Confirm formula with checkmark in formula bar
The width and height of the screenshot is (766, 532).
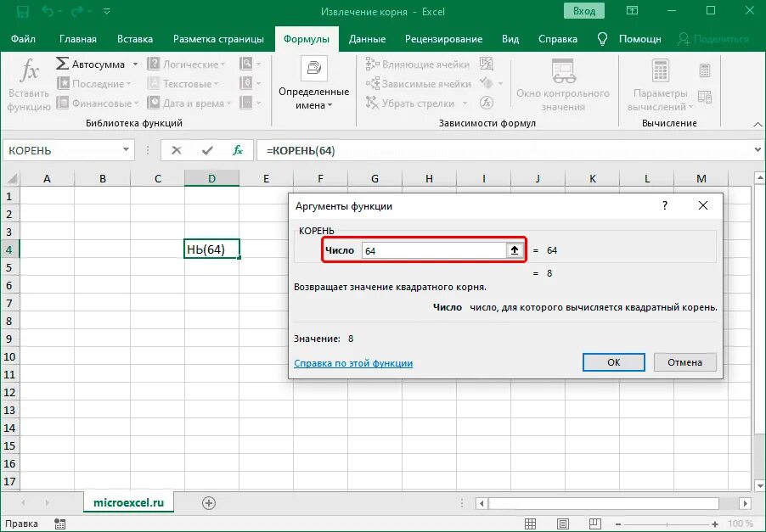(207, 150)
